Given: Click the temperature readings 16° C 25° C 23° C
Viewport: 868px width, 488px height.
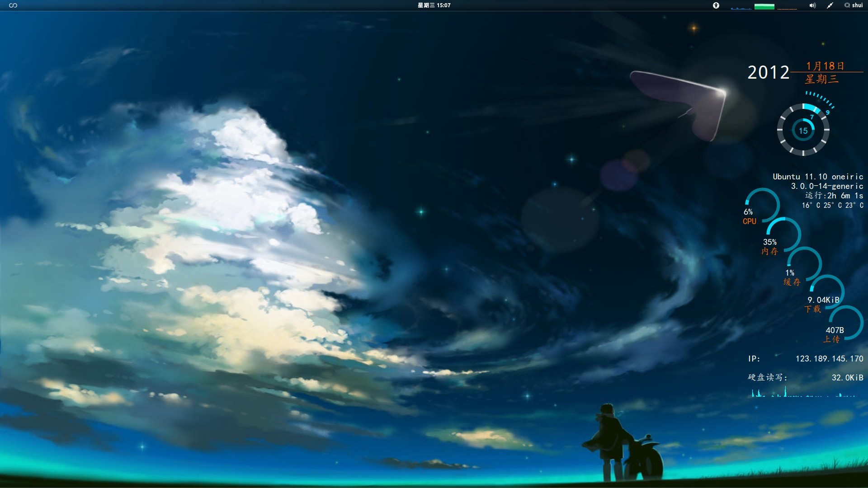Looking at the screenshot, I should 833,205.
